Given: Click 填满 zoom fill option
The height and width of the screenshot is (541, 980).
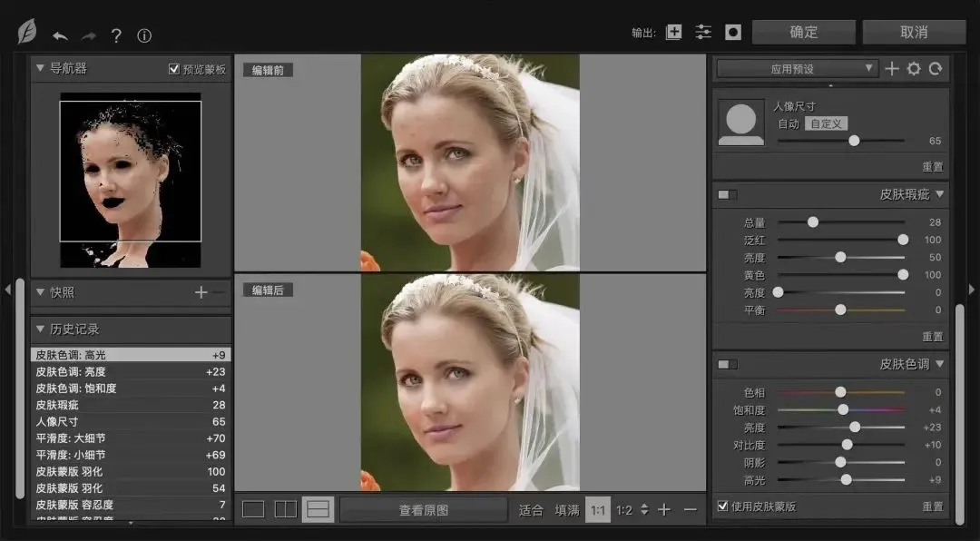Looking at the screenshot, I should pos(567,510).
